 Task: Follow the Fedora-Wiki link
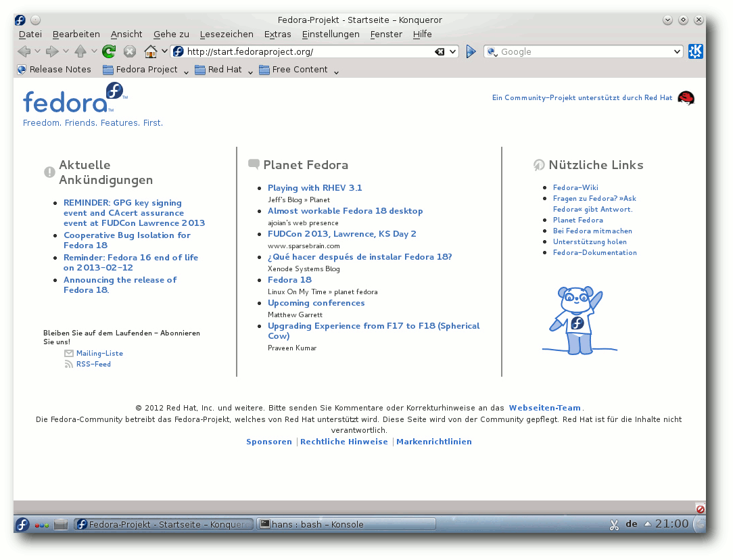point(575,187)
